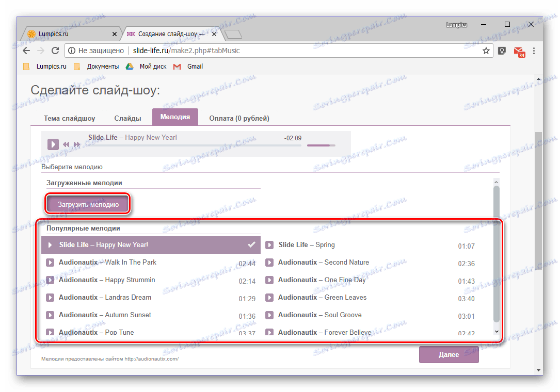Close the Создание слайд-шоу tab
The height and width of the screenshot is (392, 560).
pos(214,34)
